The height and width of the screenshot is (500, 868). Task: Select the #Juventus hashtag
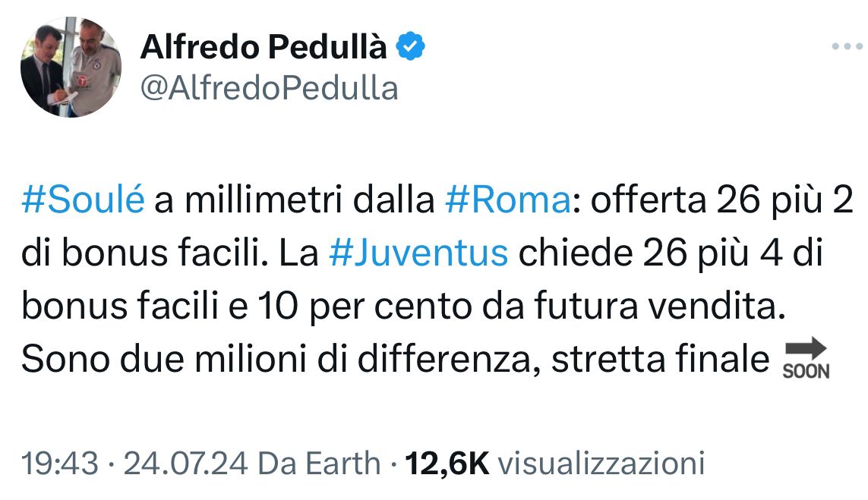pos(418,253)
